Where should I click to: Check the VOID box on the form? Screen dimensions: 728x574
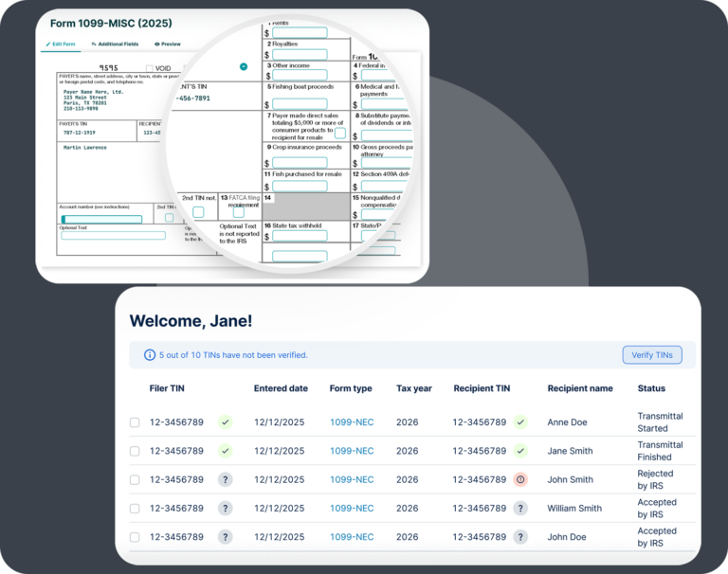[150, 68]
